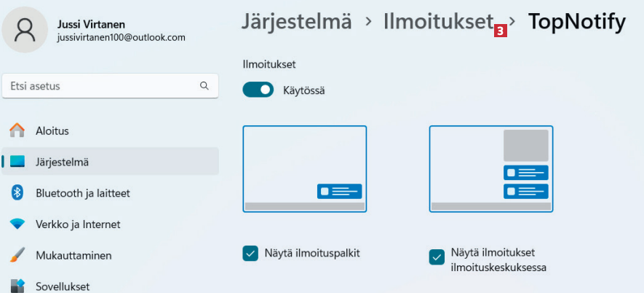Select the notification center preview image
This screenshot has width=644, height=293.
pos(491,168)
